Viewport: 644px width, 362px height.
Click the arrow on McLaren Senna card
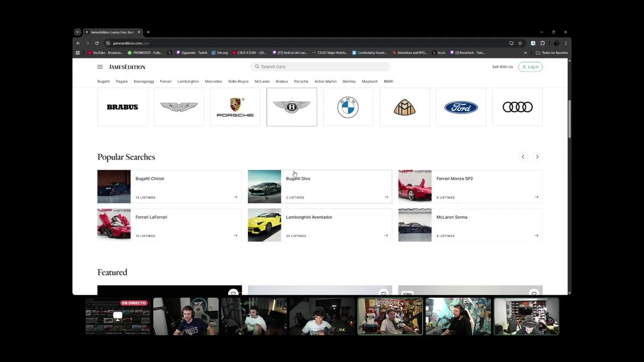pos(536,235)
